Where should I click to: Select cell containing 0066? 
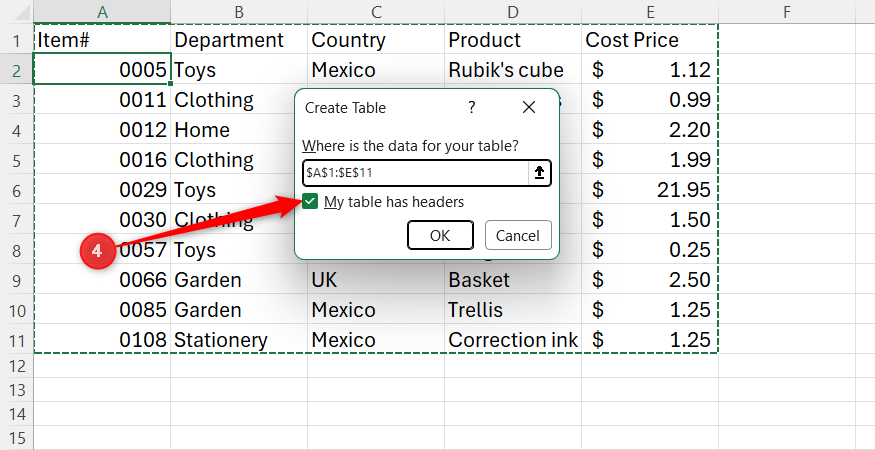(x=102, y=280)
